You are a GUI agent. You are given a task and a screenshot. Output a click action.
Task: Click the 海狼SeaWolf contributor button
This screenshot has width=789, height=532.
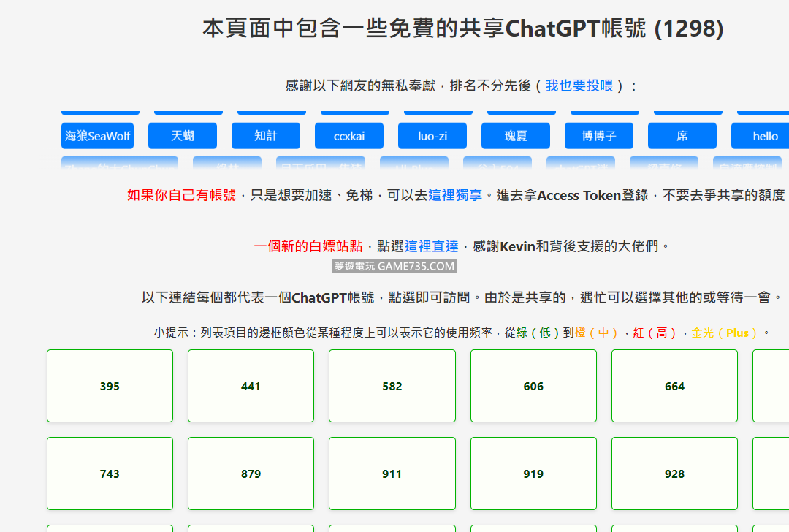pos(98,136)
